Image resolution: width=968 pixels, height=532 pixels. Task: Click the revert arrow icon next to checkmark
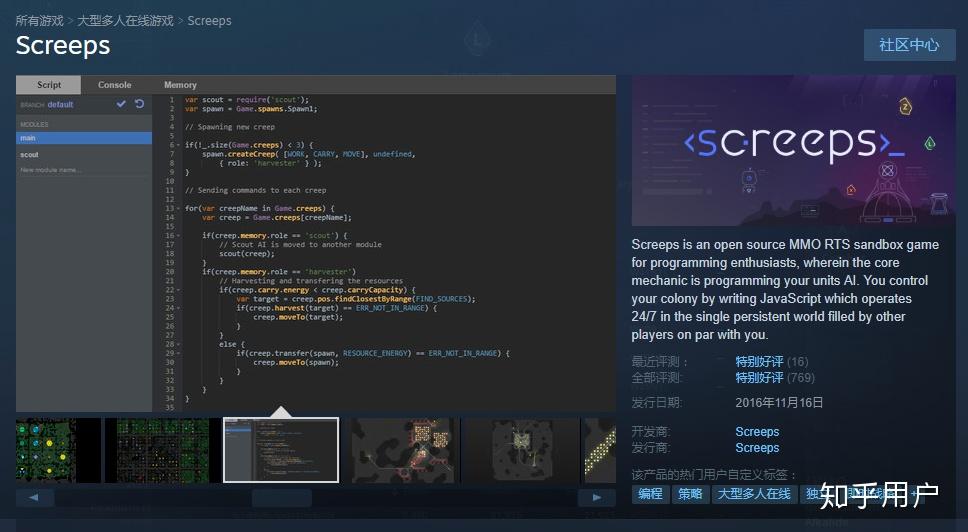point(140,104)
